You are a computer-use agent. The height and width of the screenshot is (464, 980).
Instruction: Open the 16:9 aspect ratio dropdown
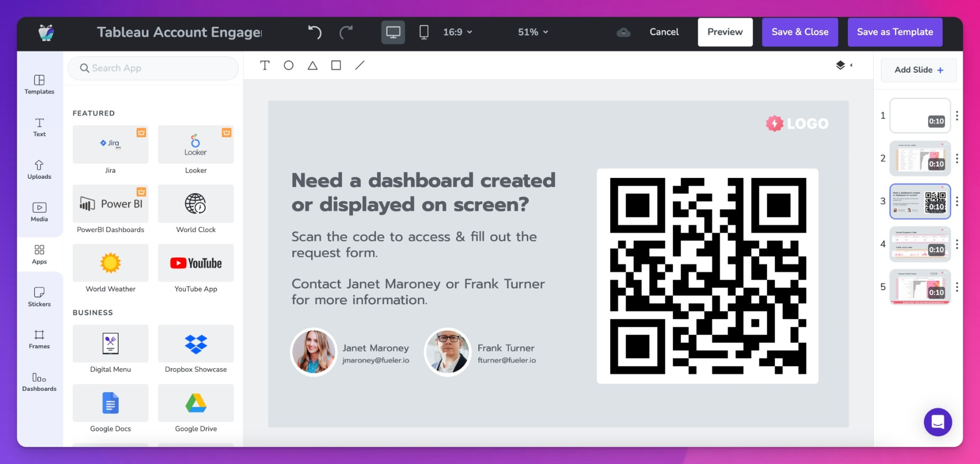point(457,32)
